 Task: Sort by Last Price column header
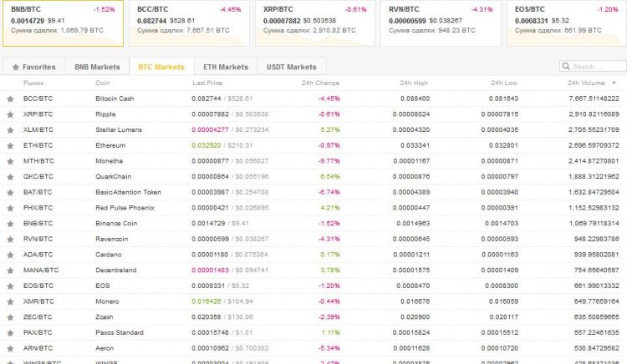pos(207,83)
